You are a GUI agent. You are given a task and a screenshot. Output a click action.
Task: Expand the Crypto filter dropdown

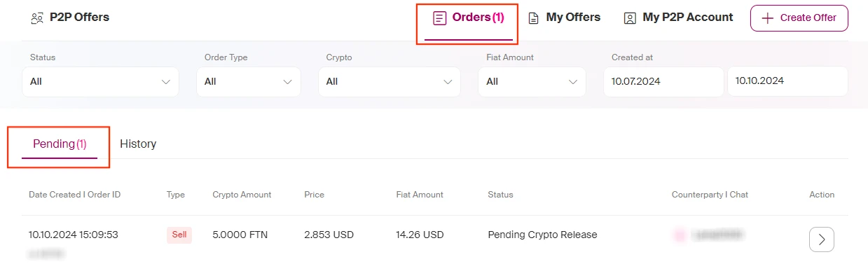pos(390,82)
